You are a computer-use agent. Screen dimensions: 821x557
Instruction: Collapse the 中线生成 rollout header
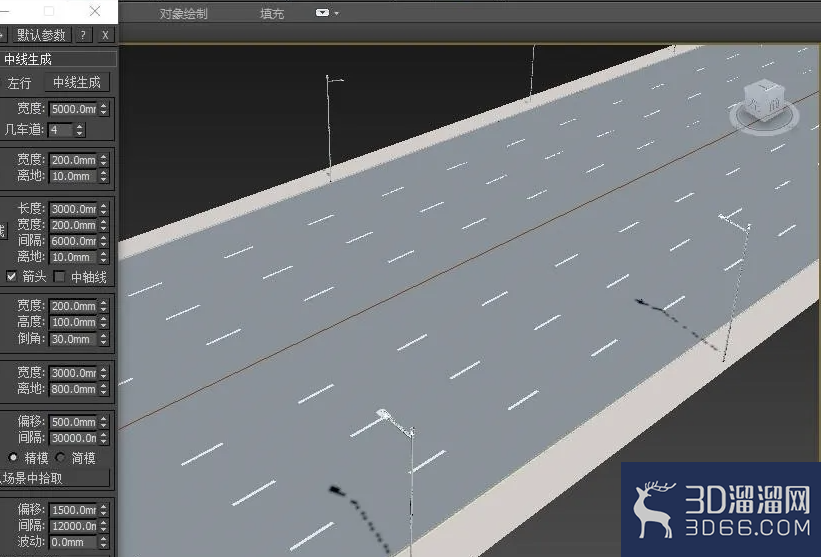[58, 59]
